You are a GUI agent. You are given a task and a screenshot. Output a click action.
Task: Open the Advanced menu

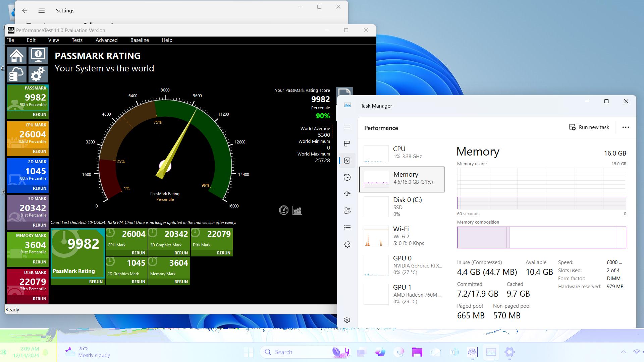[x=107, y=40]
